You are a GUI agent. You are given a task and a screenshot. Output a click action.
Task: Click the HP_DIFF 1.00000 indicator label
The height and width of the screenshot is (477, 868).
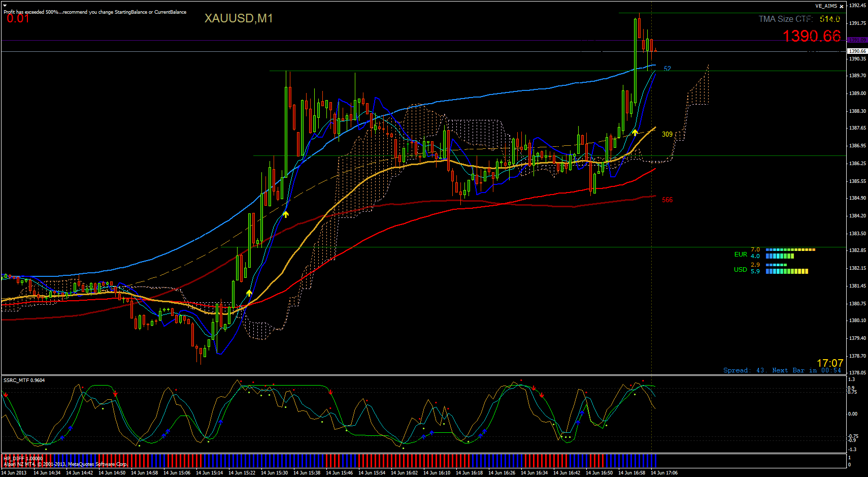coord(23,458)
